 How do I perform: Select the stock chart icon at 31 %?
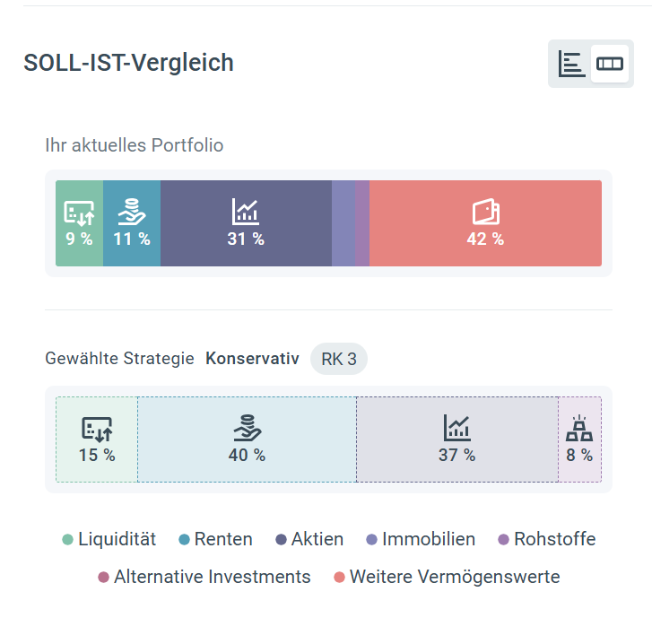[x=246, y=212]
